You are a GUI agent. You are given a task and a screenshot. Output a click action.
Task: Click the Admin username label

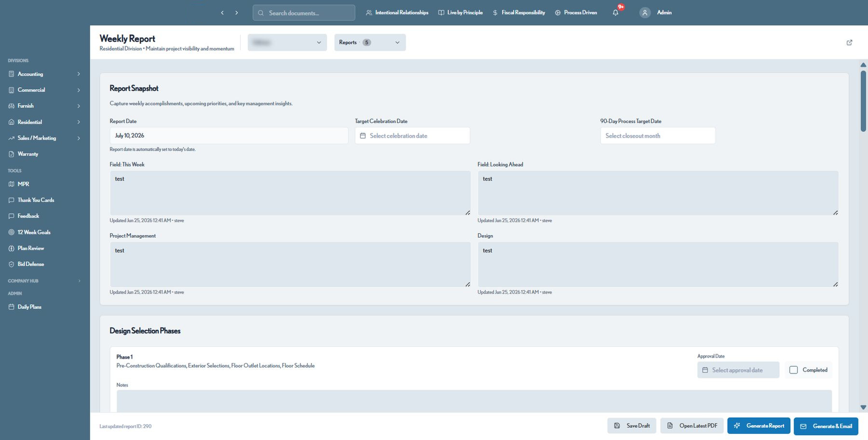664,13
